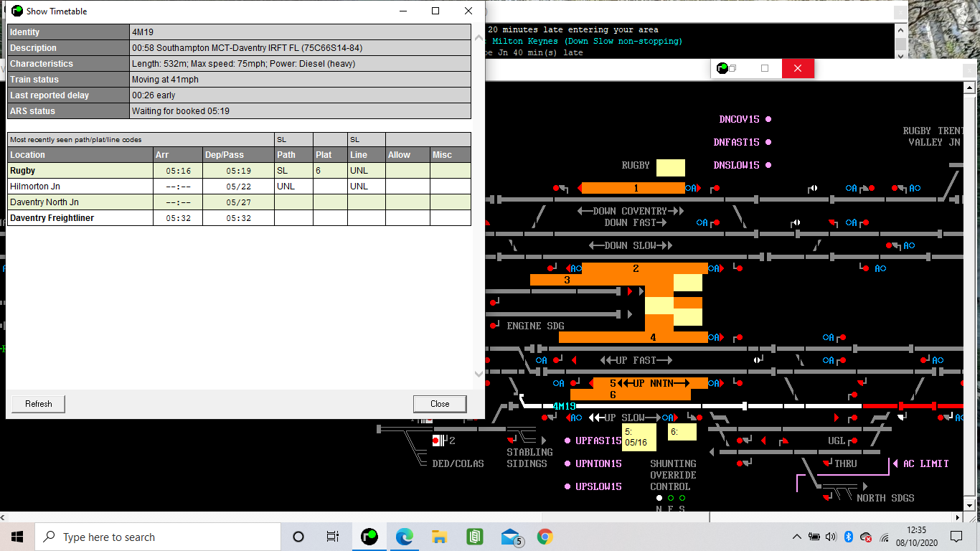Screen dimensions: 980x551
Task: Click the red signal right of platform 2
Action: (x=739, y=268)
